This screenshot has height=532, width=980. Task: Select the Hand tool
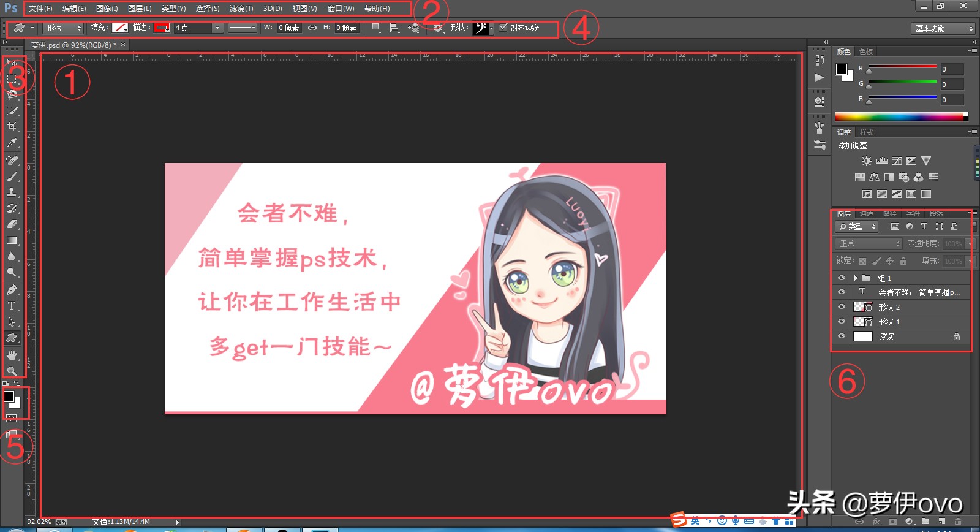click(12, 355)
